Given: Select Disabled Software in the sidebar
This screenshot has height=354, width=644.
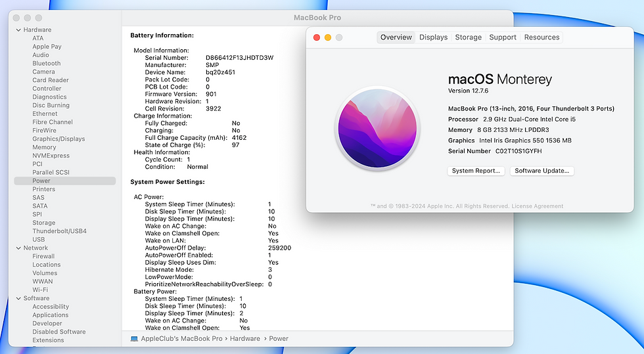Looking at the screenshot, I should (x=59, y=332).
